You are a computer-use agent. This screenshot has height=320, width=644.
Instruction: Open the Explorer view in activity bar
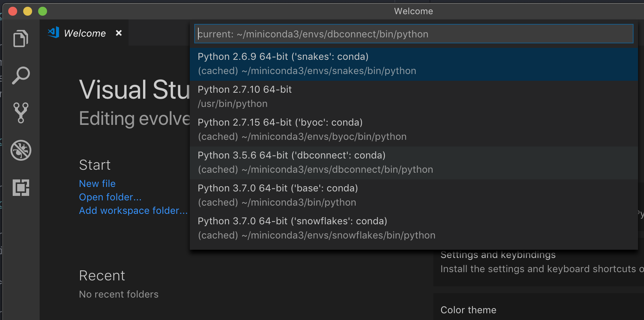(x=21, y=39)
